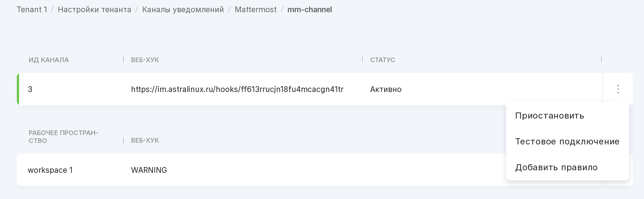Select Приостановить from the context menu
This screenshot has width=644, height=199.
[549, 116]
